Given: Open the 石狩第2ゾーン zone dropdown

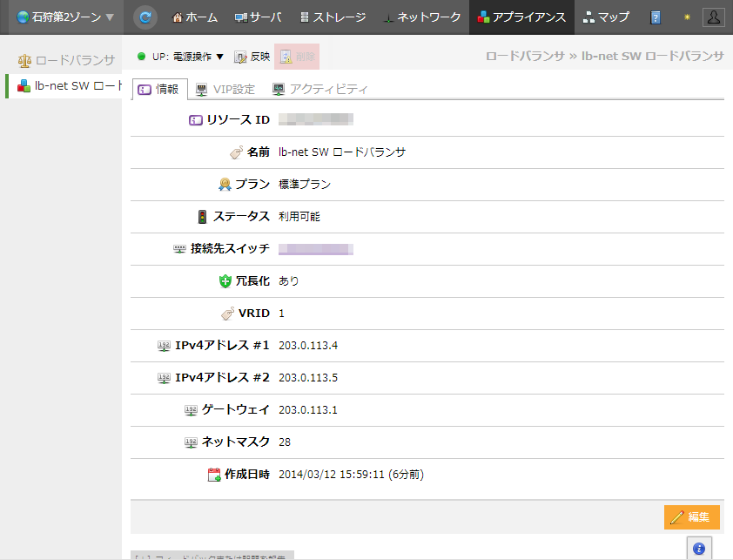Looking at the screenshot, I should pyautogui.click(x=65, y=17).
